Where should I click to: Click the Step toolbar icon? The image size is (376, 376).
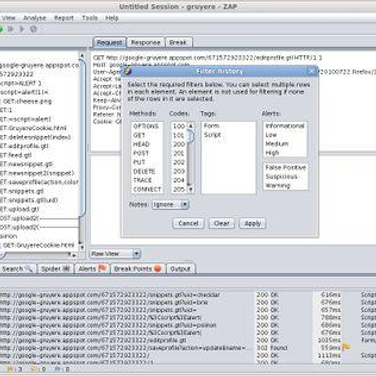tap(10, 29)
